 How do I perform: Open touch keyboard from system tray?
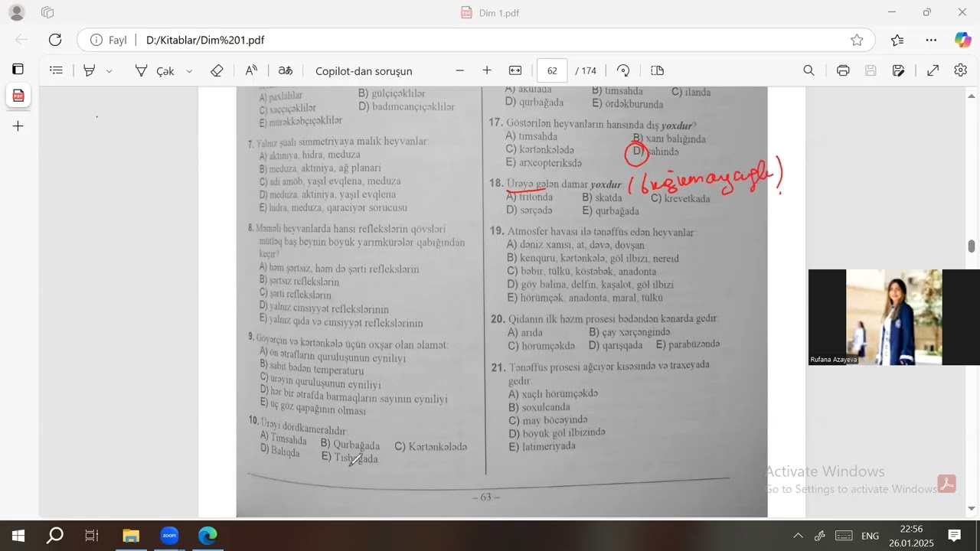tap(844, 536)
